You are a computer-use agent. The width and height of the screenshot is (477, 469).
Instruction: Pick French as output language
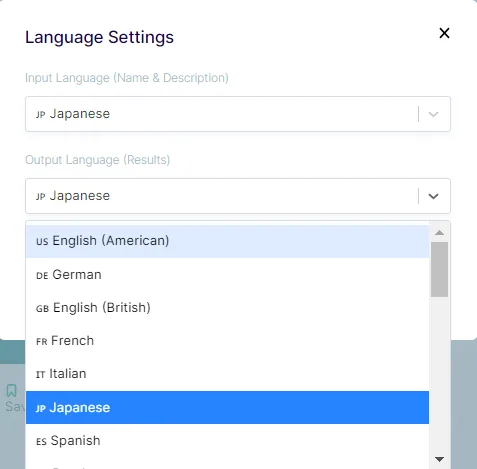tap(227, 341)
